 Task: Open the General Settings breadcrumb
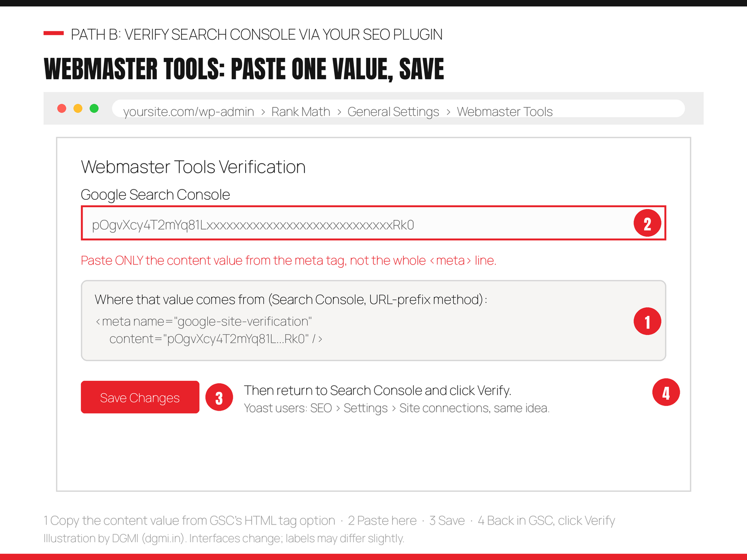pyautogui.click(x=393, y=112)
